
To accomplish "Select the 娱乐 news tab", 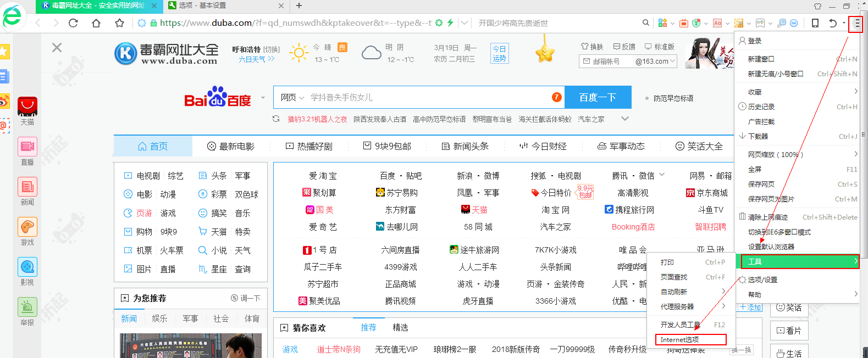I will tap(159, 318).
